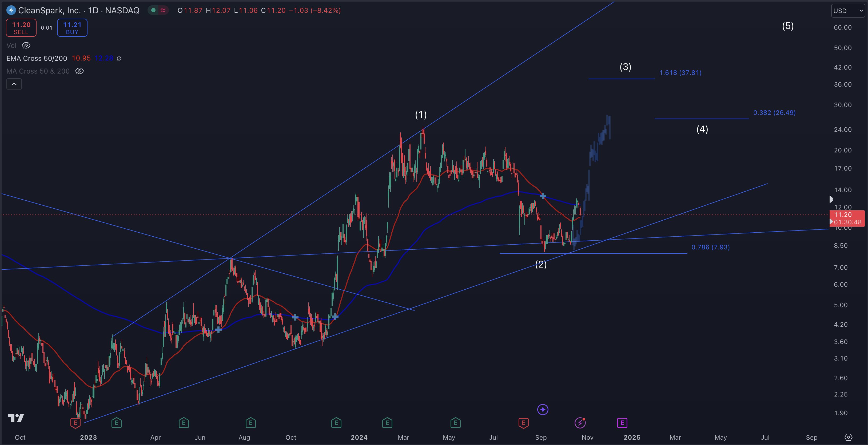Open the USD currency dropdown
The height and width of the screenshot is (445, 868).
847,11
